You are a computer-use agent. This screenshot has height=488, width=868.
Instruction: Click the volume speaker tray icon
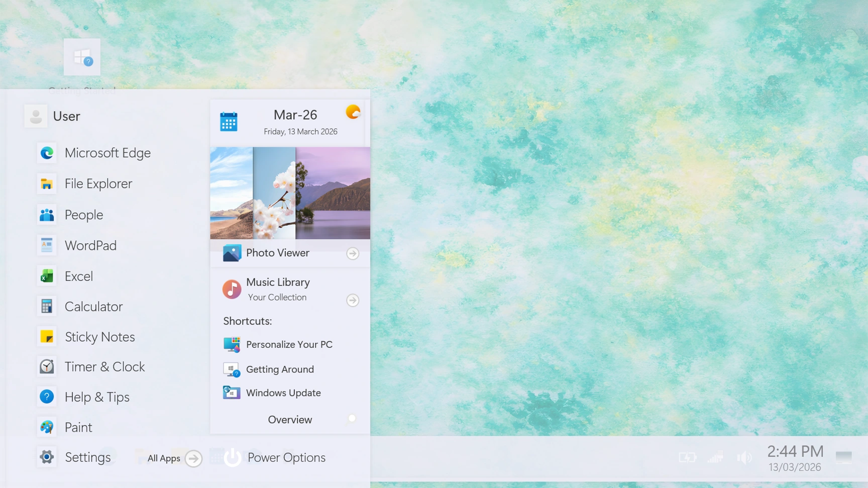pyautogui.click(x=744, y=457)
